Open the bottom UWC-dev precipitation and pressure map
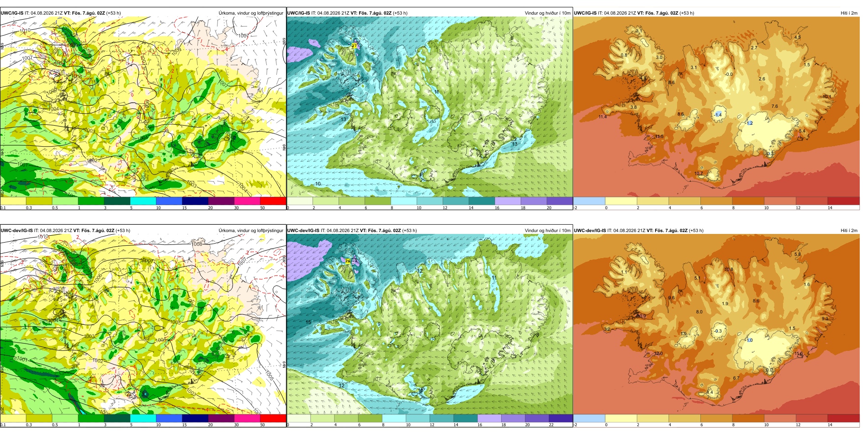 click(143, 326)
